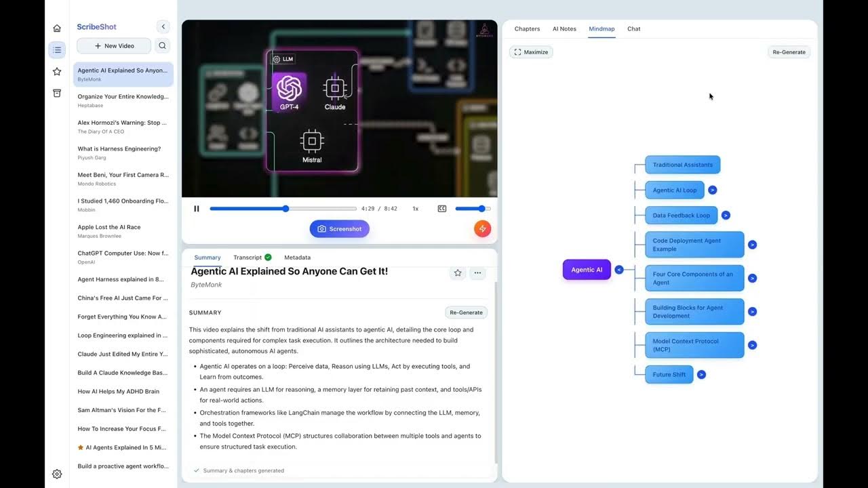Open the Favorites star icon in rail

(57, 71)
